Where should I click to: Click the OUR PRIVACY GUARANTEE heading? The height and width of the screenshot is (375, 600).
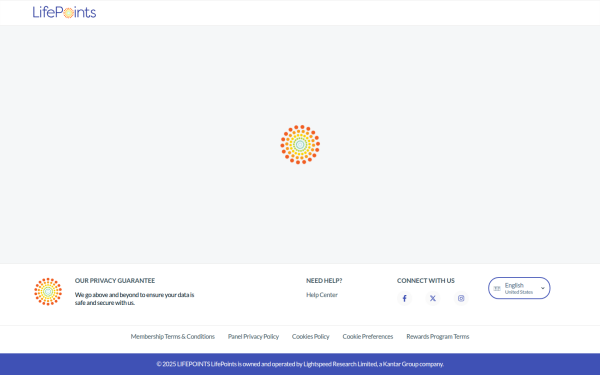(x=115, y=280)
